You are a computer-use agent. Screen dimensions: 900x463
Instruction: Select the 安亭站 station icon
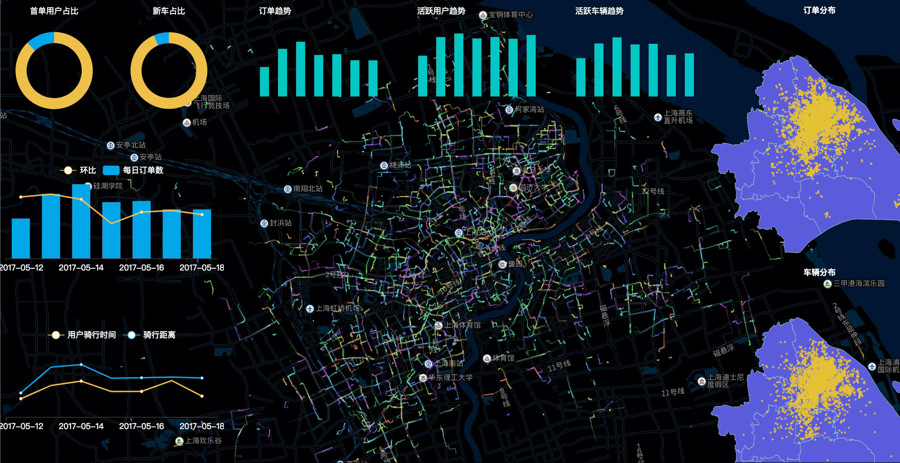(x=134, y=157)
